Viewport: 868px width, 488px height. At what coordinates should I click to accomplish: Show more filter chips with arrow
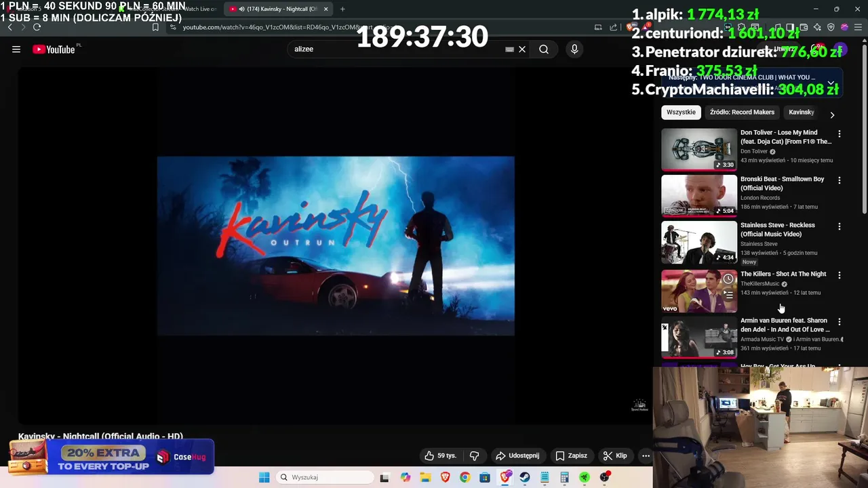coord(832,115)
